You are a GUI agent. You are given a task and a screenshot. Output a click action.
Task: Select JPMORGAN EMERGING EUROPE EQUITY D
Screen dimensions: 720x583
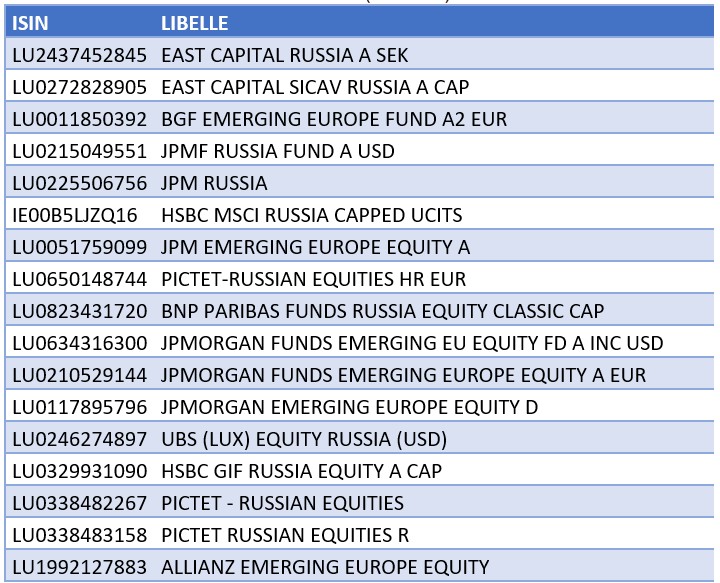[349, 407]
